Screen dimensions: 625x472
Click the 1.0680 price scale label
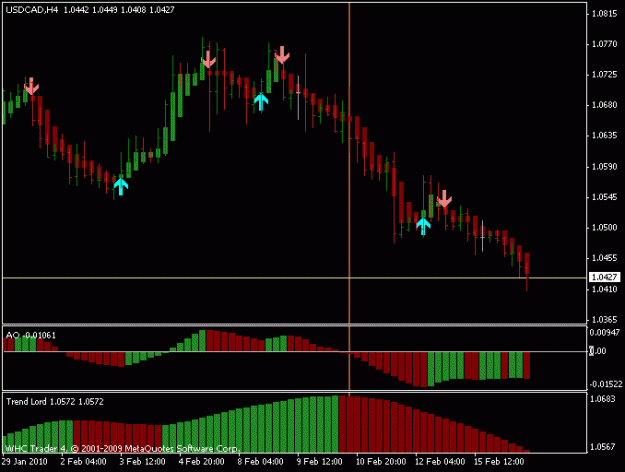(x=604, y=105)
